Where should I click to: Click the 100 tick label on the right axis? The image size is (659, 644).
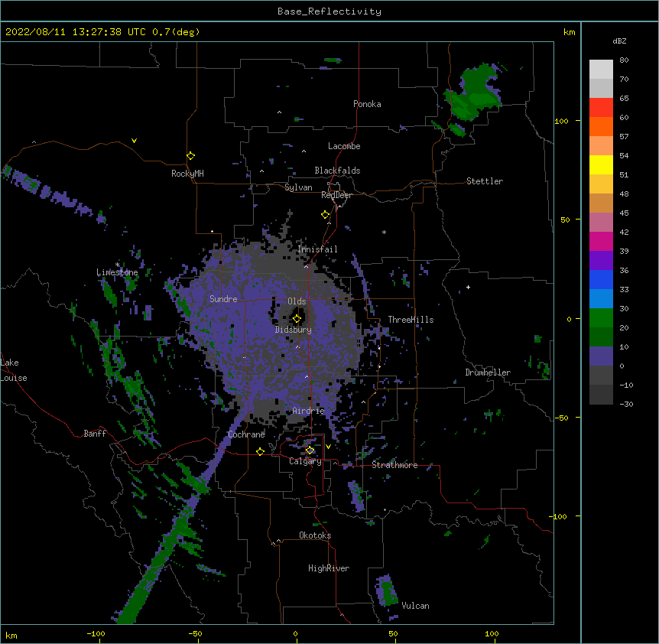pyautogui.click(x=561, y=121)
